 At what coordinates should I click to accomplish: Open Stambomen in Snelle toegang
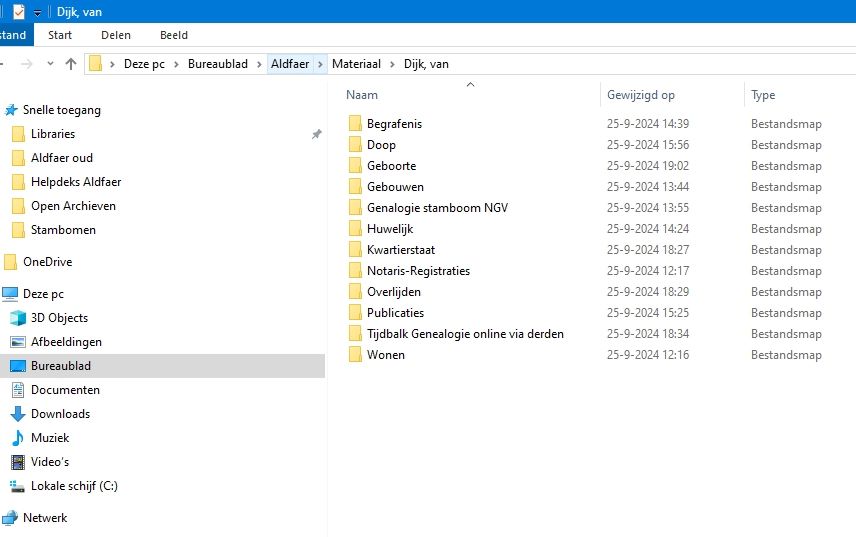pos(63,230)
